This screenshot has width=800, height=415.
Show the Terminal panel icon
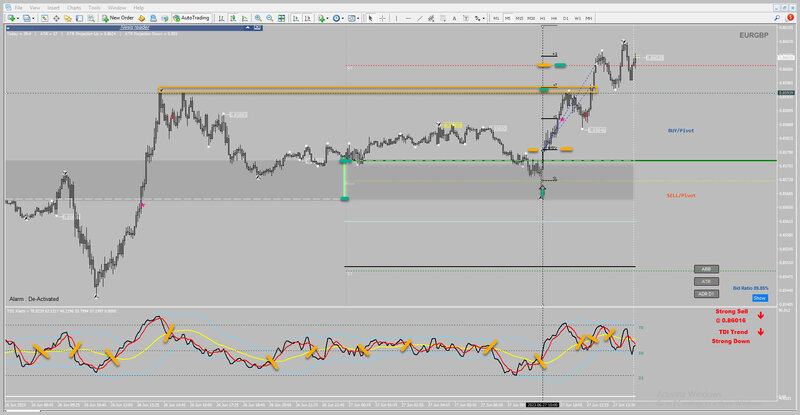(x=79, y=18)
